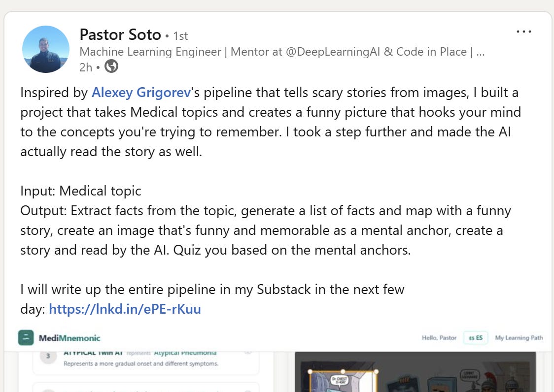Open the comic image preview
Image resolution: width=554 pixels, height=392 pixels.
click(x=415, y=372)
